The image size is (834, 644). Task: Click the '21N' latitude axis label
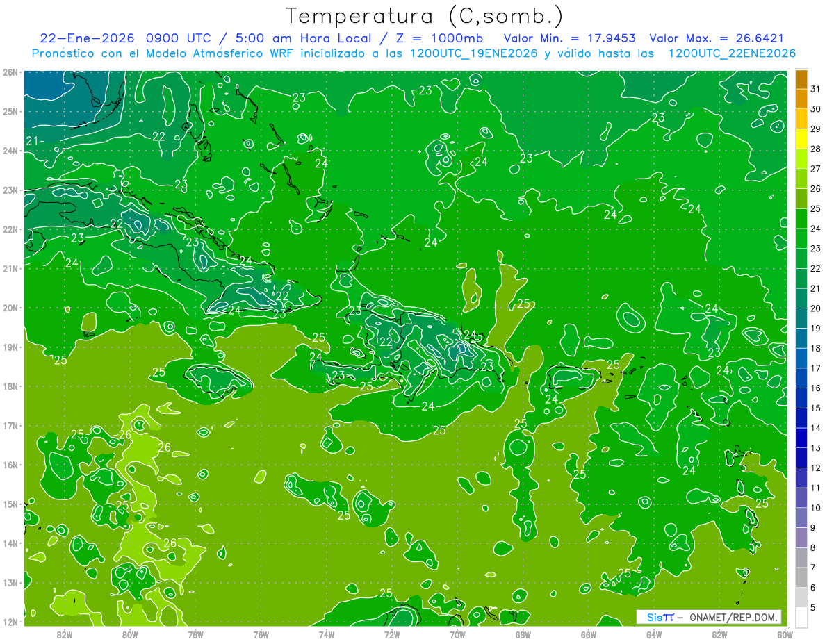pyautogui.click(x=10, y=269)
